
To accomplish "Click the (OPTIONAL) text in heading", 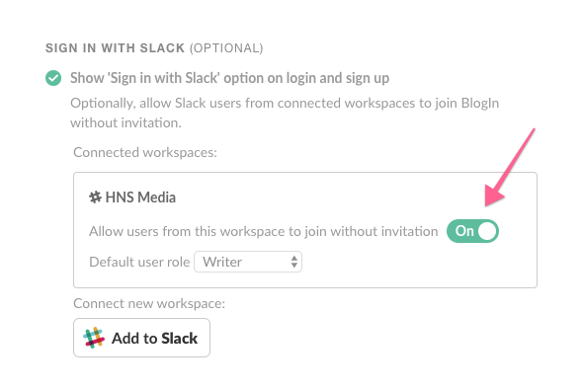I will point(226,48).
